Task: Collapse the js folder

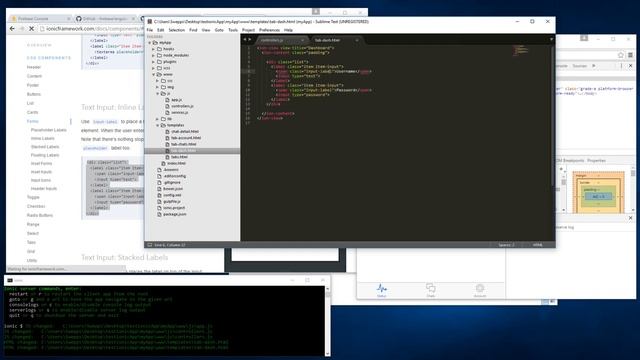Action: pos(157,93)
